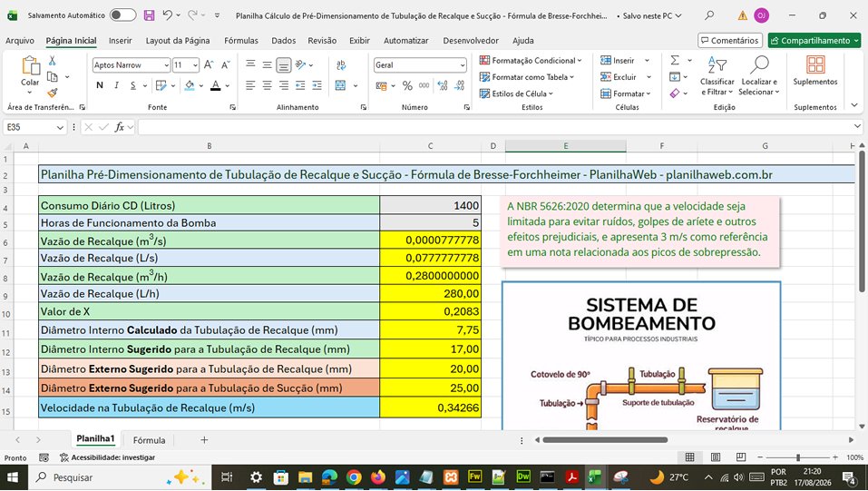Click the Comentários button
The width and height of the screenshot is (868, 491).
point(730,41)
